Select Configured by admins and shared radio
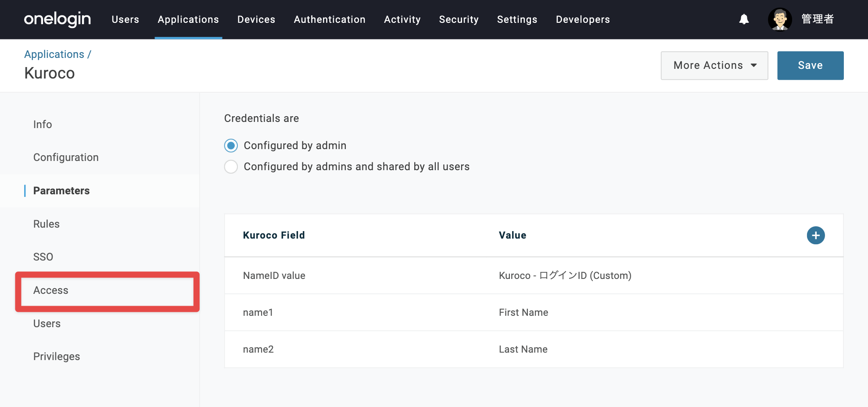Image resolution: width=868 pixels, height=407 pixels. tap(231, 167)
